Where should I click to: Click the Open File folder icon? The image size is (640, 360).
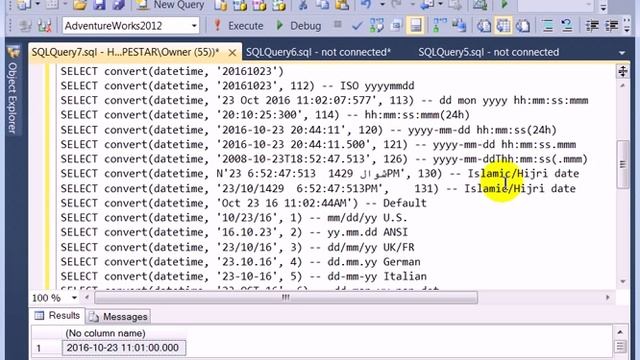80,5
